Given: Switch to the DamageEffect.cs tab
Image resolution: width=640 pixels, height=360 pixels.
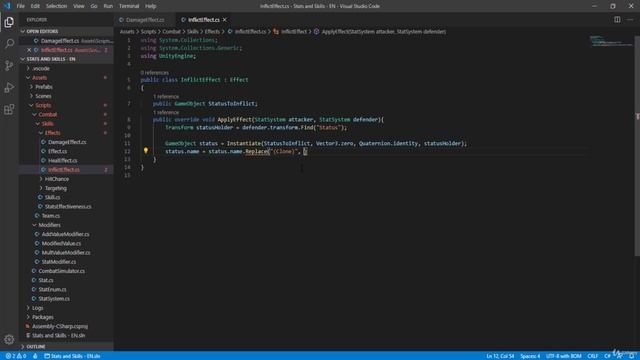Looking at the screenshot, I should pos(145,20).
